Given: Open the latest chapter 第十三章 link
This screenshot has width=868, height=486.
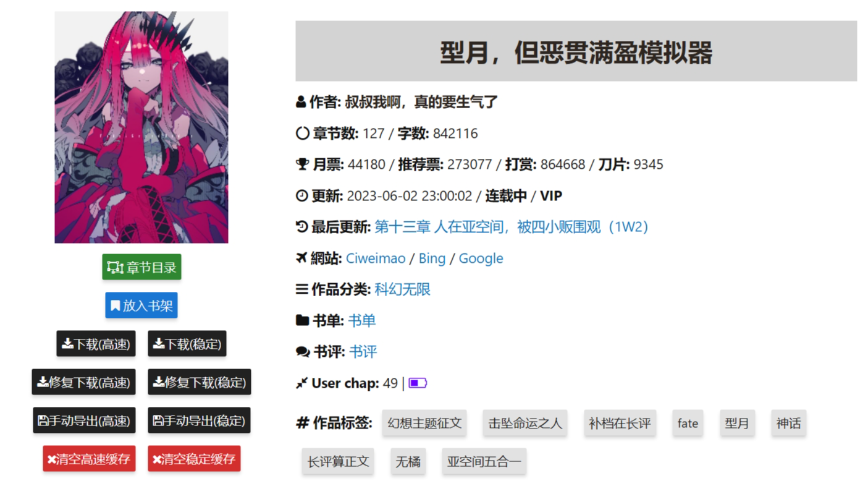Looking at the screenshot, I should pos(512,227).
